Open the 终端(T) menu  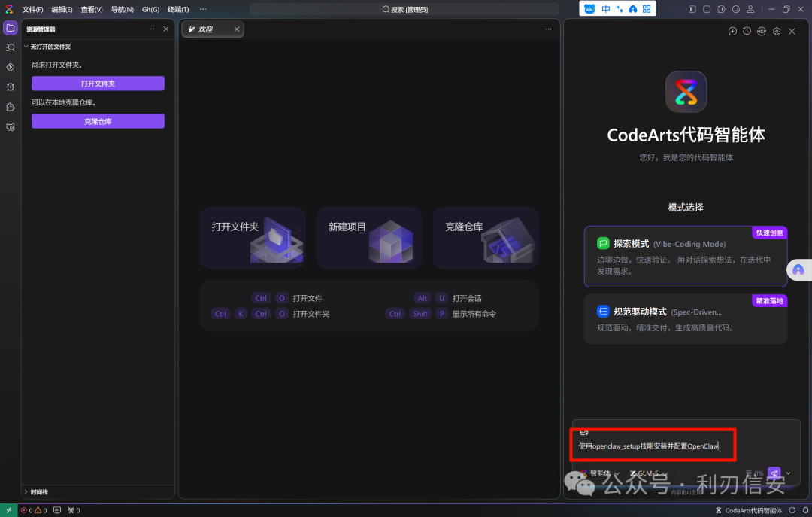(x=178, y=9)
